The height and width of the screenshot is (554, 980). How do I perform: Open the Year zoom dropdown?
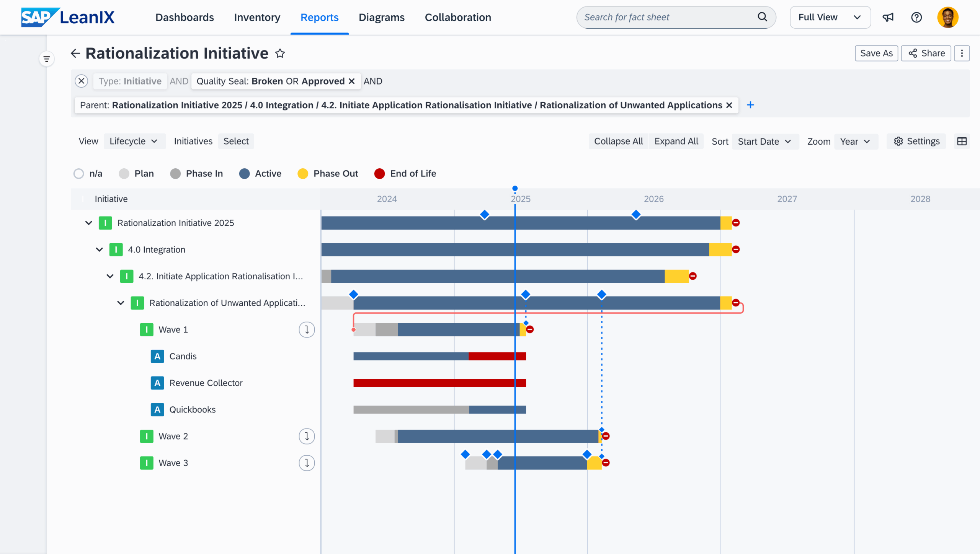click(856, 142)
